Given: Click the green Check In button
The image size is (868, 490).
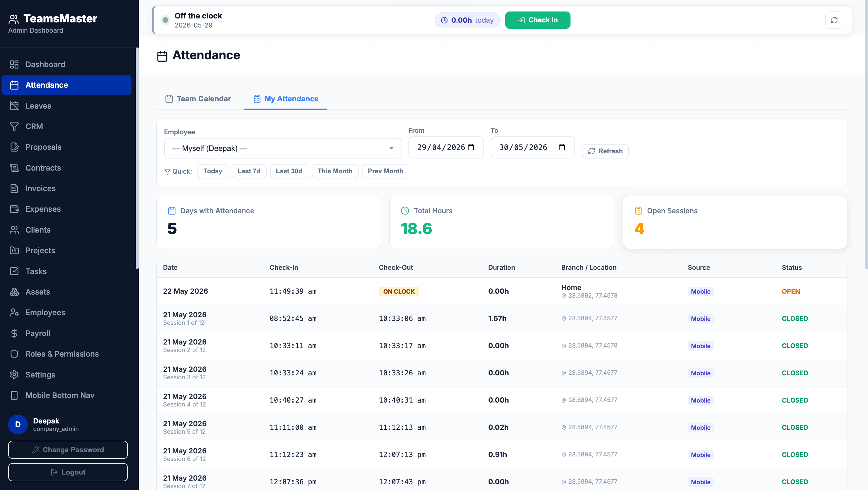Looking at the screenshot, I should click(538, 20).
